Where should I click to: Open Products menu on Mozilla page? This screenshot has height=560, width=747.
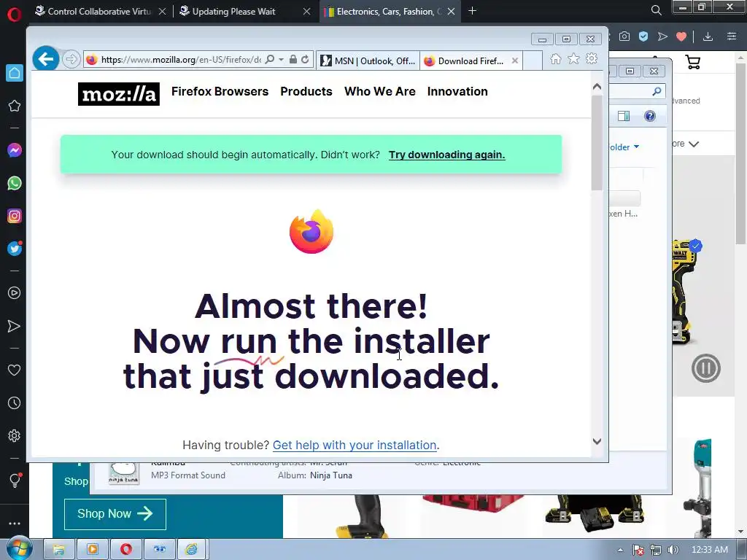pos(306,91)
